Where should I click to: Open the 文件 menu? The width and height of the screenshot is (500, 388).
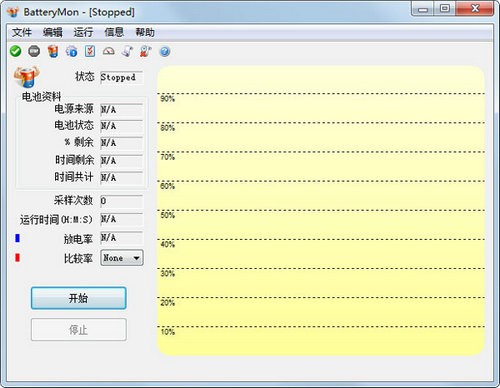point(22,32)
